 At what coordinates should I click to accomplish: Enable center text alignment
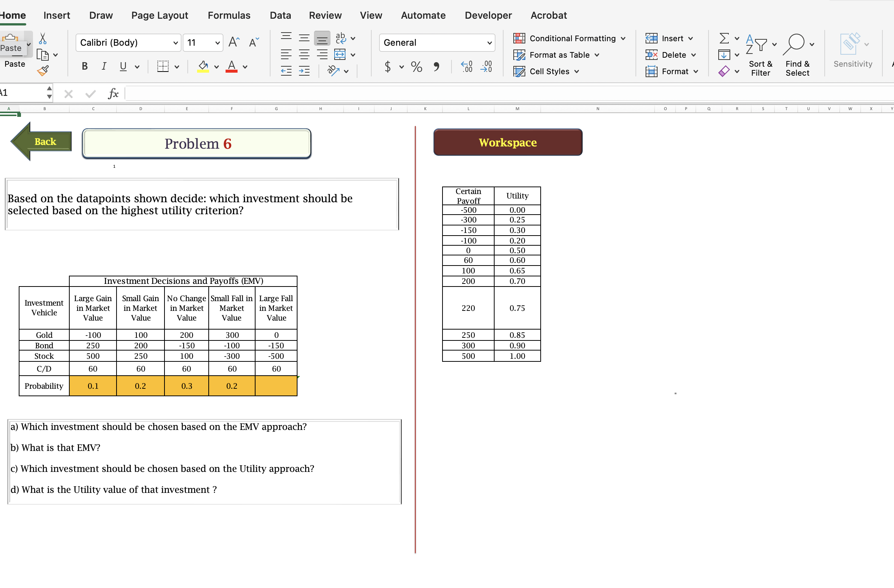click(x=304, y=54)
